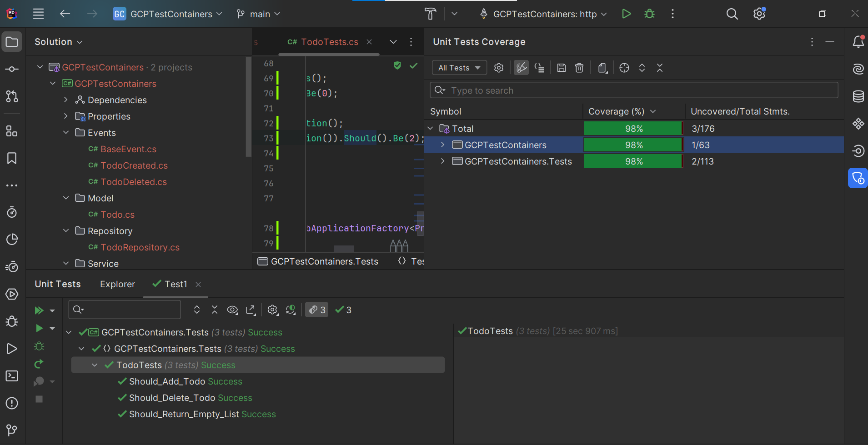The image size is (868, 445).
Task: Start debugging with the top bug icon
Action: coord(649,14)
